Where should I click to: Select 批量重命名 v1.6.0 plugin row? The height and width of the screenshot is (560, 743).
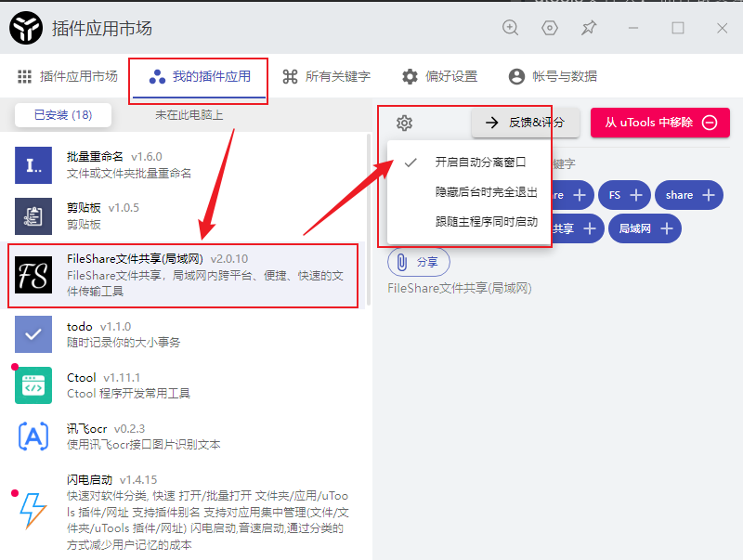[182, 165]
